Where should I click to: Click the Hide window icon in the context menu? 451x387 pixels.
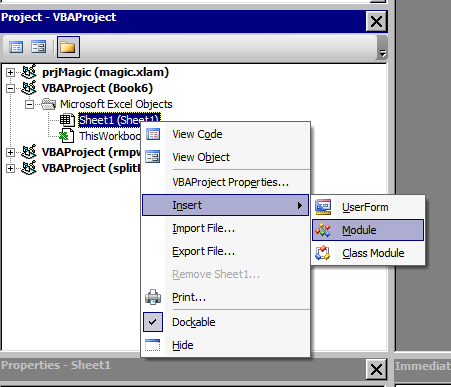point(153,345)
